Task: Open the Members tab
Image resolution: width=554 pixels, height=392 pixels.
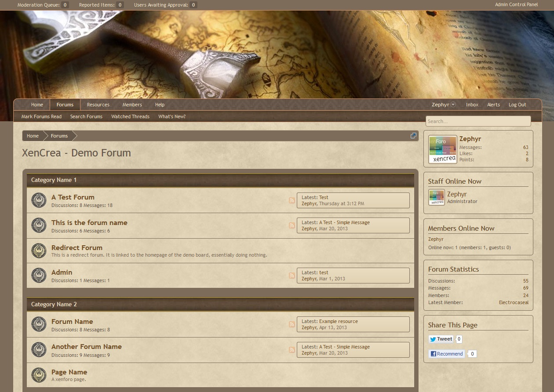Action: click(132, 105)
